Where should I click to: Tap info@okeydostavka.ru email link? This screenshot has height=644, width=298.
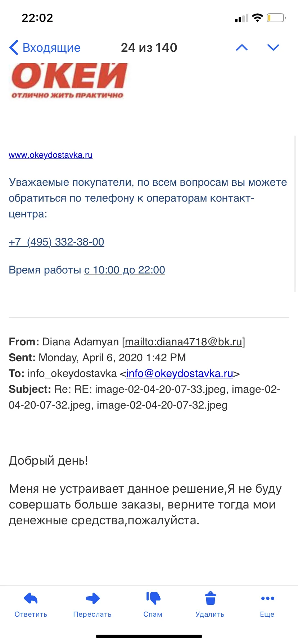click(x=180, y=373)
